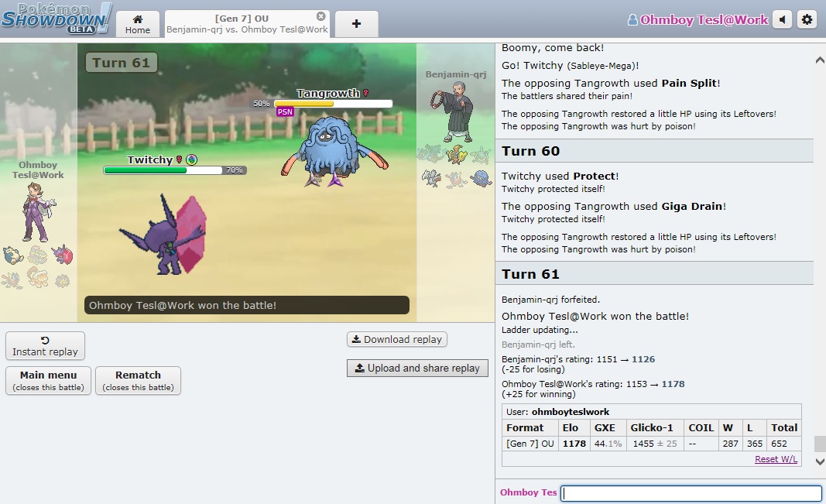Click the Instant replay button
This screenshot has height=504, width=826.
pyautogui.click(x=46, y=346)
